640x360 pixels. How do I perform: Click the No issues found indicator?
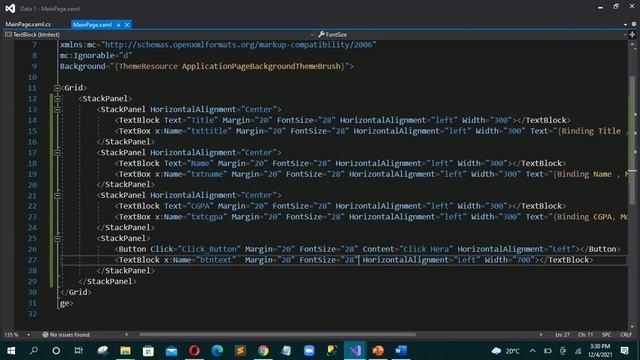66,335
